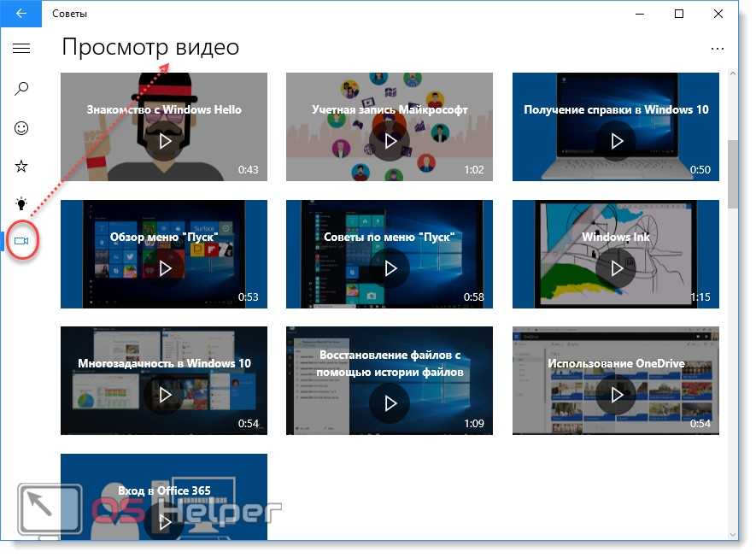Select the light bulb tips icon
Image resolution: width=756 pixels, height=558 pixels.
[x=21, y=203]
